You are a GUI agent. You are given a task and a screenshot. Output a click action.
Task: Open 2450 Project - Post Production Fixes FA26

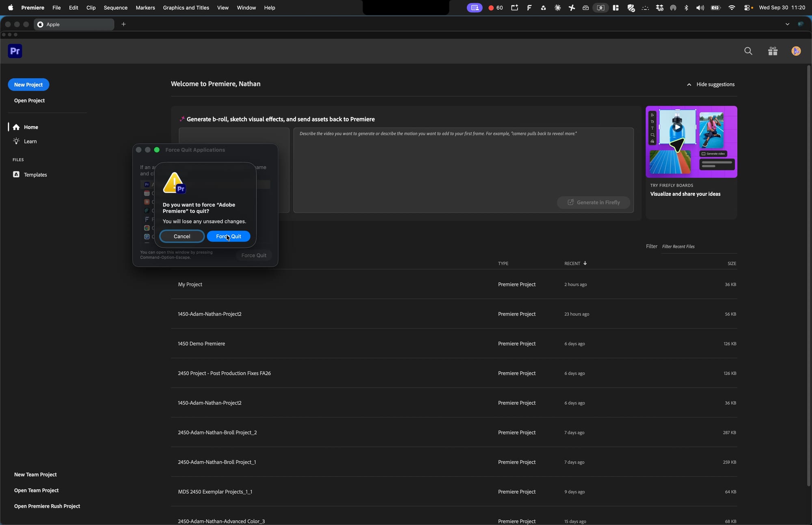[454, 373]
